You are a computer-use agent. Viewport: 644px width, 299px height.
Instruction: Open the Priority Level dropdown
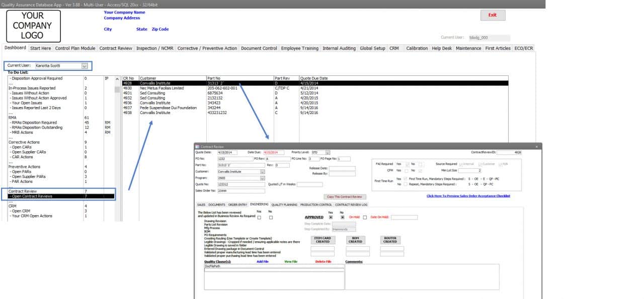[327, 152]
